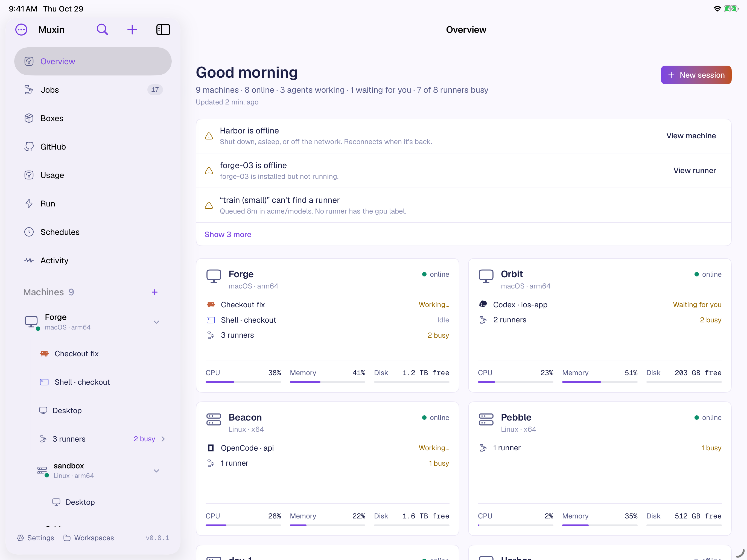Click the forge-03 offline warning icon

click(x=209, y=171)
